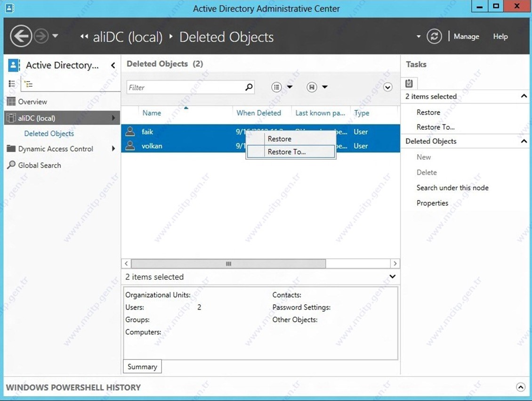Image resolution: width=532 pixels, height=401 pixels.
Task: Select the Summary tab
Action: 142,367
